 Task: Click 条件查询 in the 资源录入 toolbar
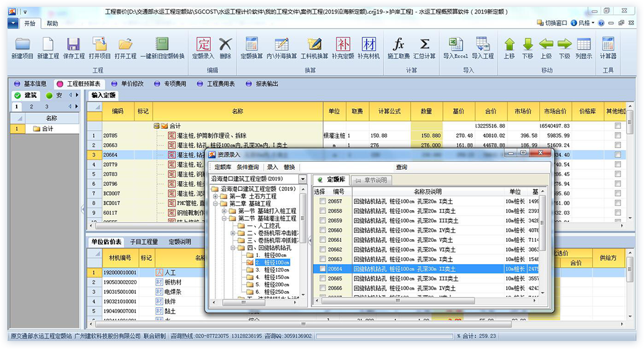(x=248, y=167)
